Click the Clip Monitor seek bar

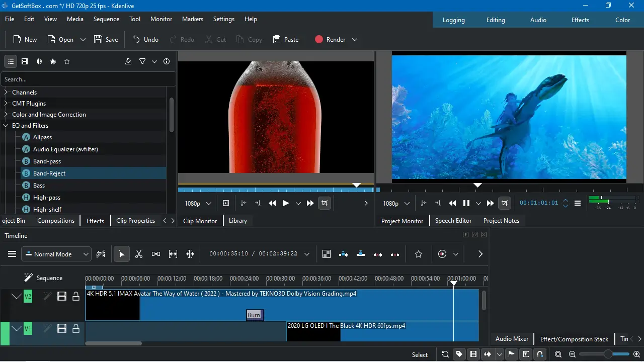click(x=276, y=190)
